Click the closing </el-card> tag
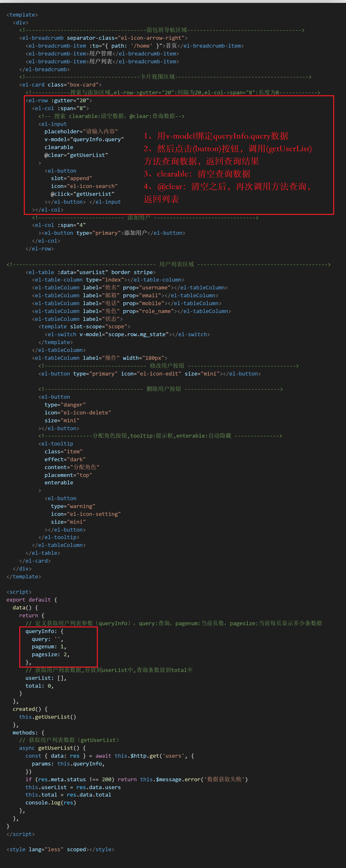The height and width of the screenshot is (868, 346). 35,561
